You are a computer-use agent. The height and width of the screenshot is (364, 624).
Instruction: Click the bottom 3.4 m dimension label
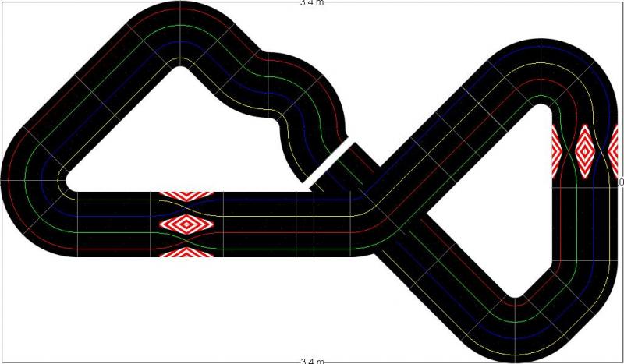click(x=312, y=361)
